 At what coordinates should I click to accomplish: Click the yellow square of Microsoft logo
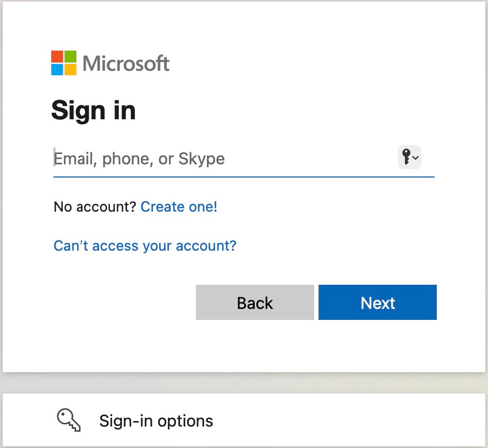pyautogui.click(x=70, y=70)
